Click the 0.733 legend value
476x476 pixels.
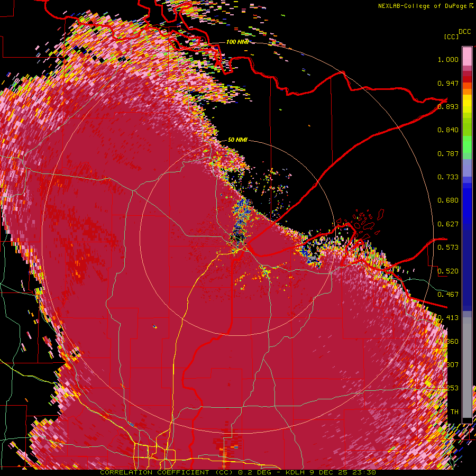click(448, 177)
